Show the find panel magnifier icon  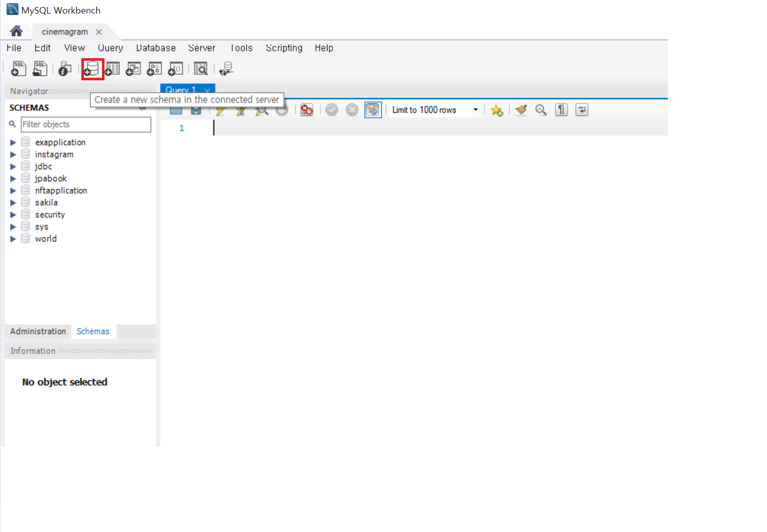[x=541, y=110]
